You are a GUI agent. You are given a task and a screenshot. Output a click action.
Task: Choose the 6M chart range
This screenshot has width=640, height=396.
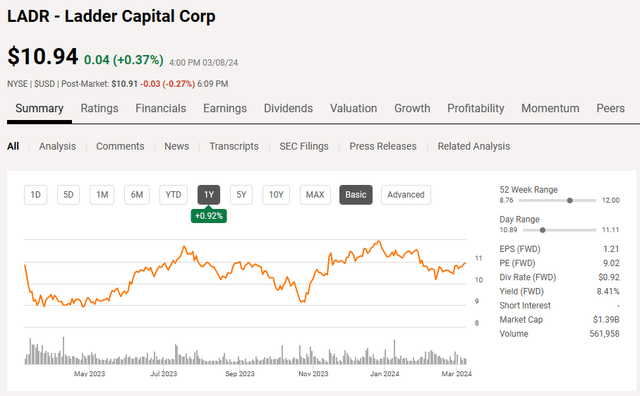[137, 195]
